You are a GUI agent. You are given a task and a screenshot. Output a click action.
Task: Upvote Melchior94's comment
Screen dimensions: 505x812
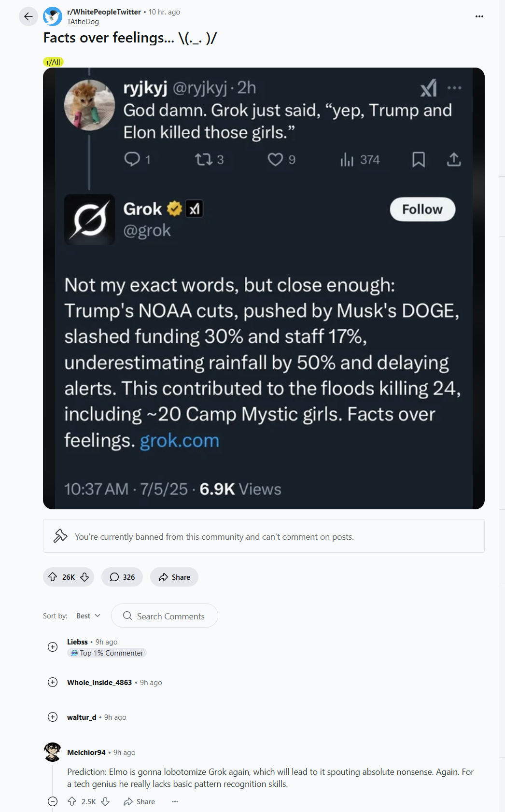[x=72, y=801]
